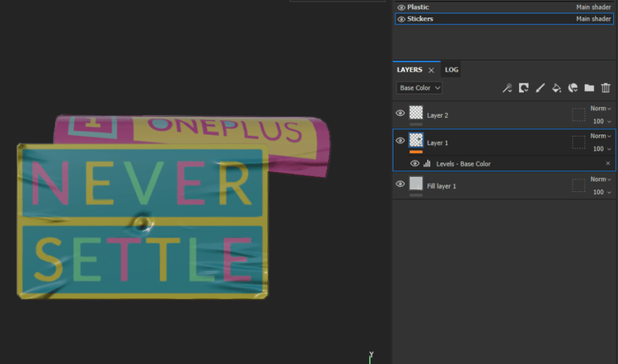Toggle visibility of Plastic texture set
The height and width of the screenshot is (364, 618).
pyautogui.click(x=401, y=7)
